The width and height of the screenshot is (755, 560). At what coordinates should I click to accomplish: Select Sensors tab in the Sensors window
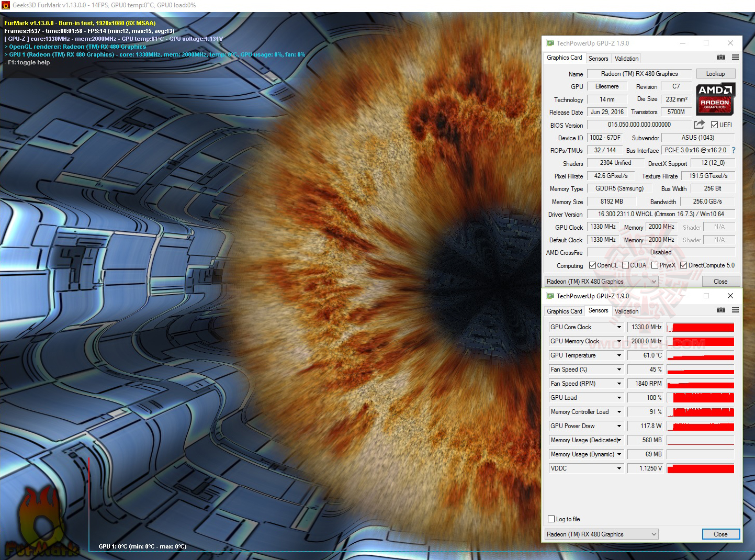[598, 310]
